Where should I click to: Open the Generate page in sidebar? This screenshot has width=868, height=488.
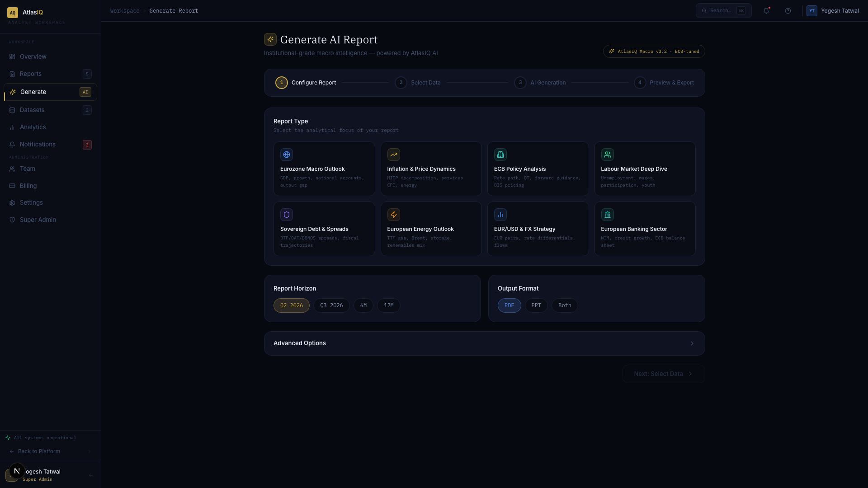tap(50, 92)
